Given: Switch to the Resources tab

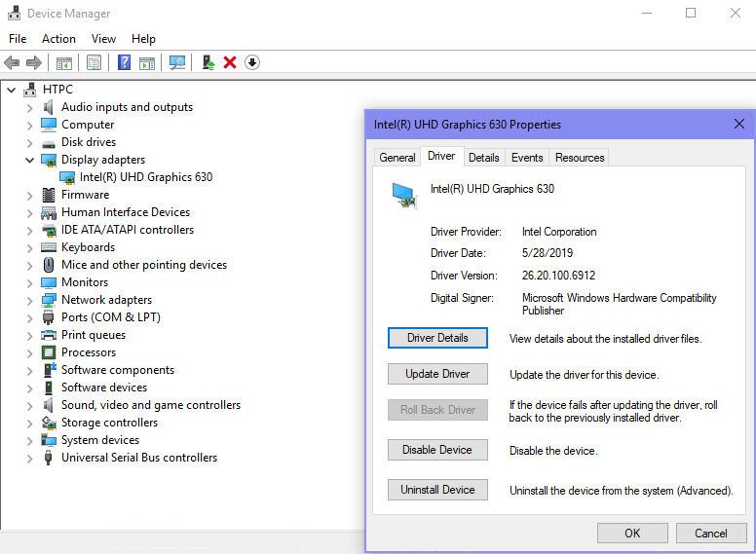Looking at the screenshot, I should click(580, 158).
